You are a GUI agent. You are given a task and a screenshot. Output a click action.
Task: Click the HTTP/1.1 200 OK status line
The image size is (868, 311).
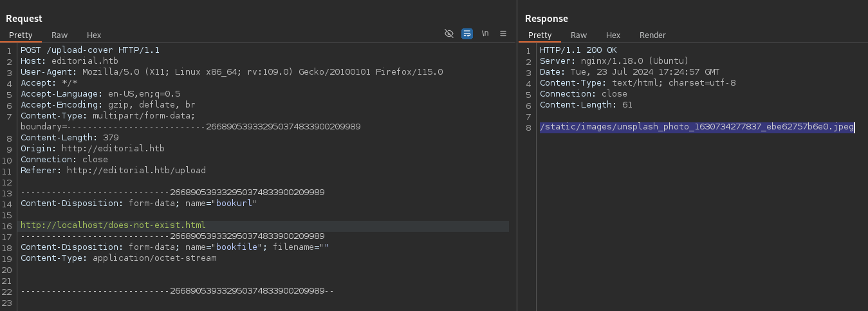(578, 50)
